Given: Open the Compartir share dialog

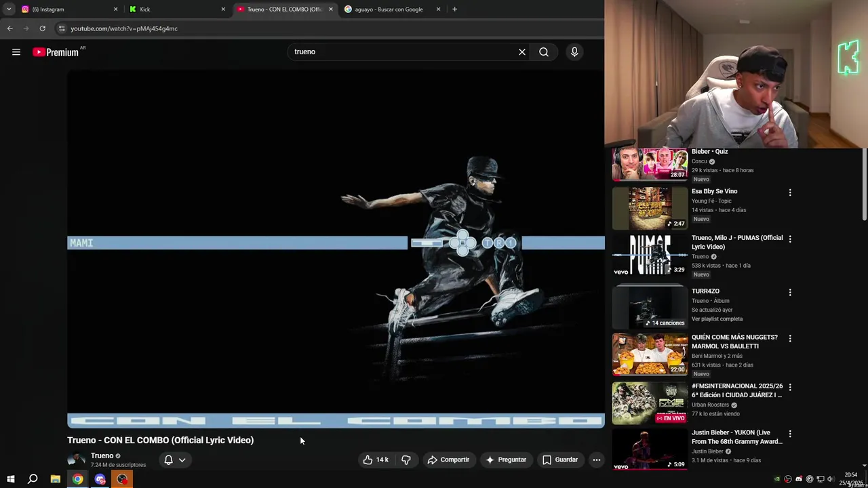Looking at the screenshot, I should pos(448,460).
